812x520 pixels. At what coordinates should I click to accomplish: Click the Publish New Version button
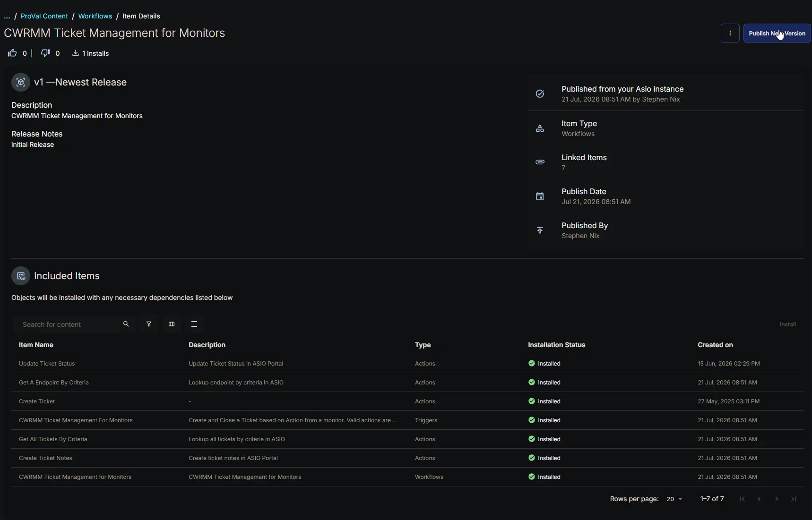777,34
